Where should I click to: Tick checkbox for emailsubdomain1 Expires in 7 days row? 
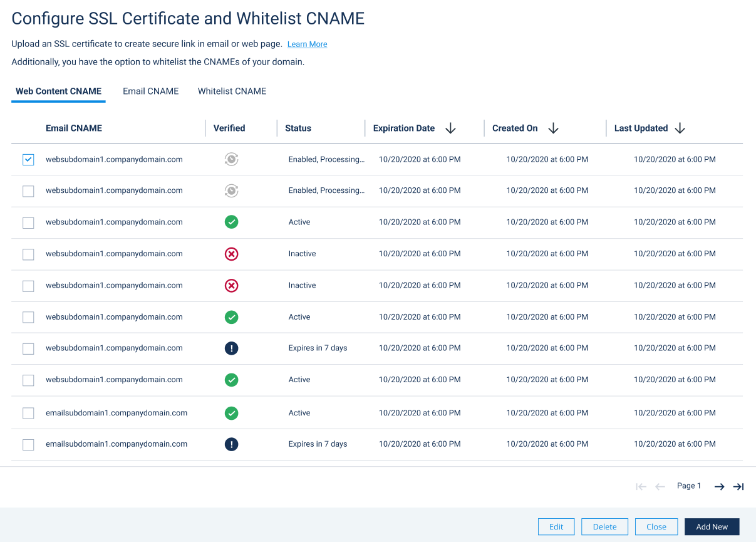tap(28, 444)
